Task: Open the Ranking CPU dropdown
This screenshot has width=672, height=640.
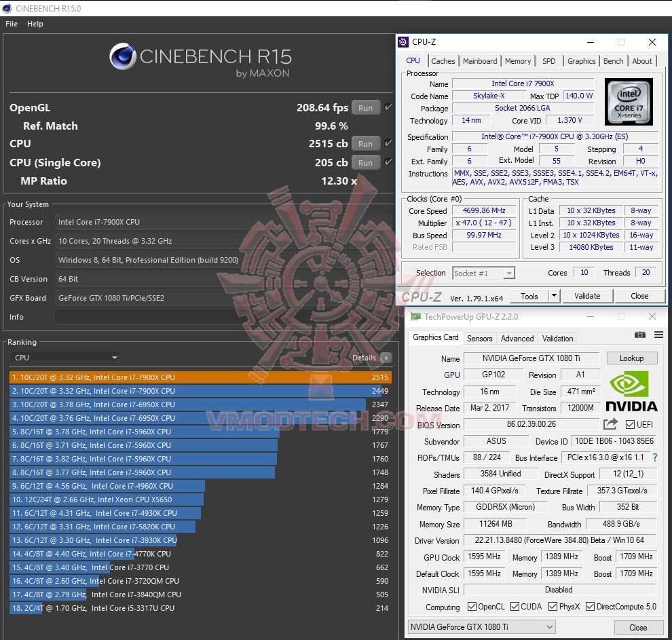Action: pos(64,358)
